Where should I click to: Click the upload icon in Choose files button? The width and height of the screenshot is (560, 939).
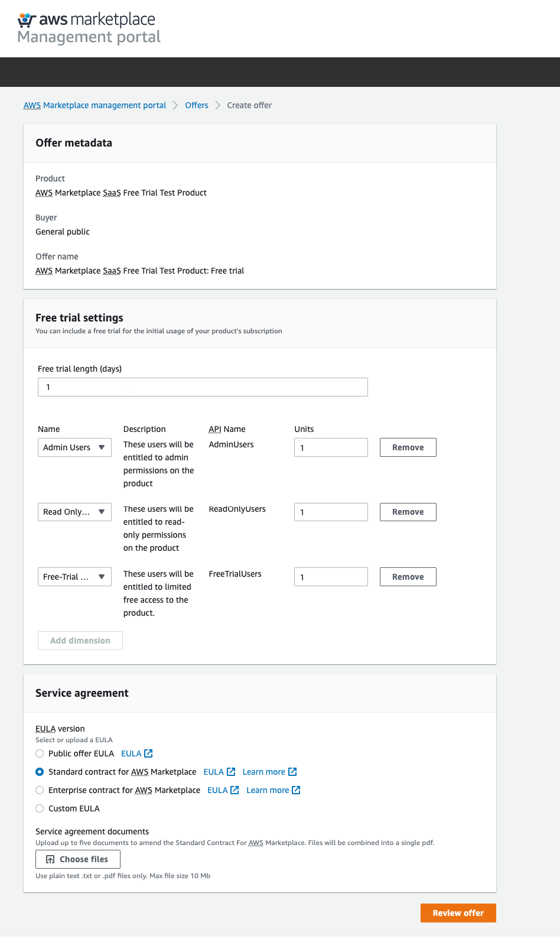[50, 859]
